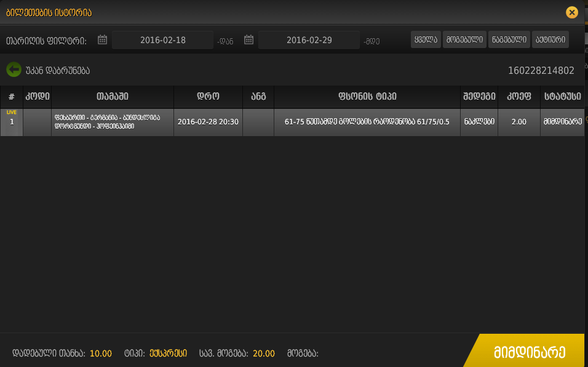
Task: Click the ანგ column header
Action: click(258, 97)
